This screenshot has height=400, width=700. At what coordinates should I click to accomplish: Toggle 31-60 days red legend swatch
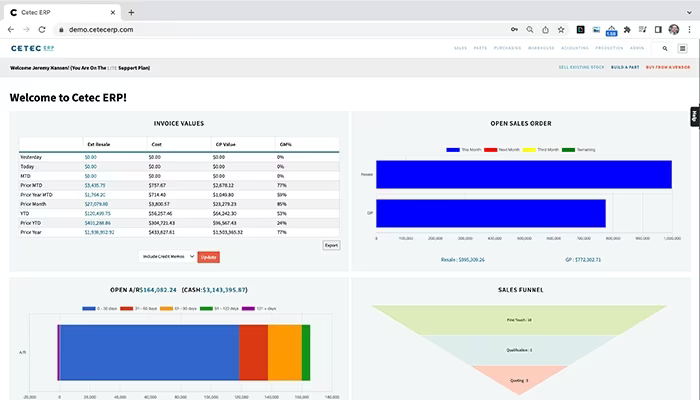(x=127, y=308)
